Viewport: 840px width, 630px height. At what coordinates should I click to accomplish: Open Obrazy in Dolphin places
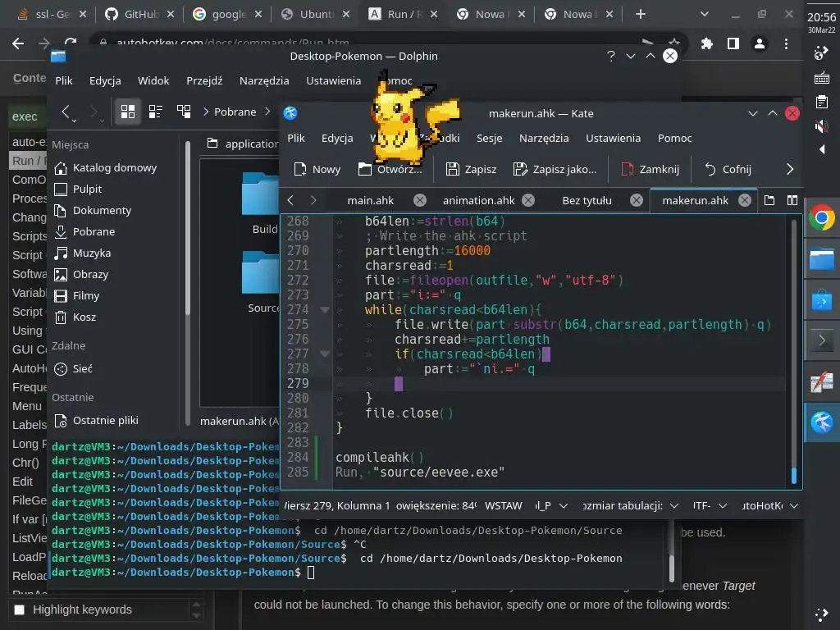81,275
